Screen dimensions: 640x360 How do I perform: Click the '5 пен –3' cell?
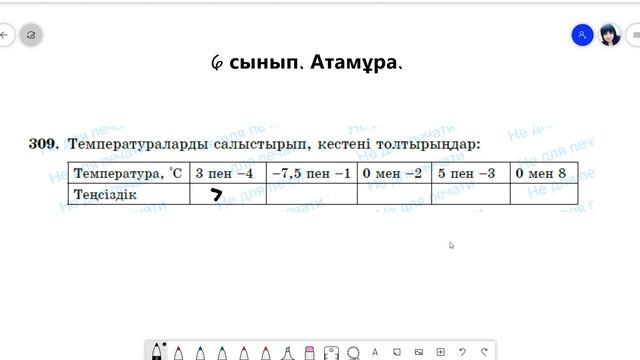coord(471,173)
